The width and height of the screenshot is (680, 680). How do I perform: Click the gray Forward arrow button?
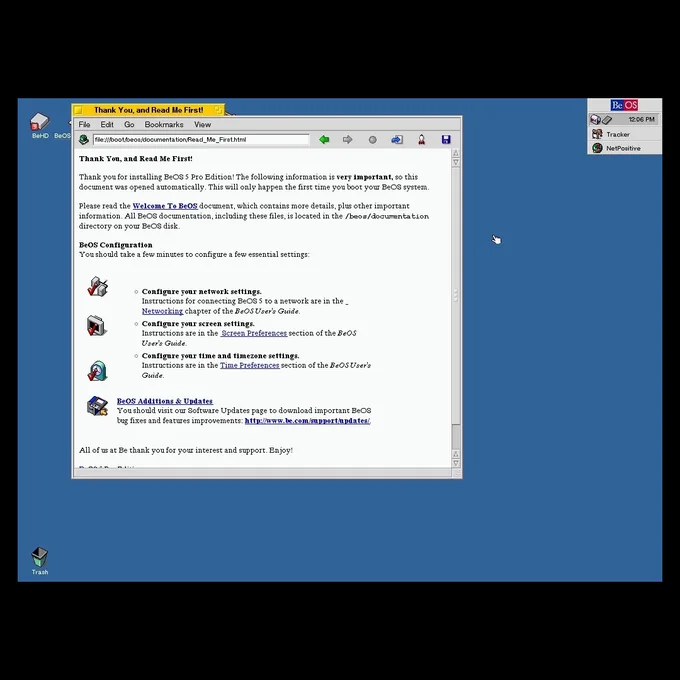pos(347,140)
